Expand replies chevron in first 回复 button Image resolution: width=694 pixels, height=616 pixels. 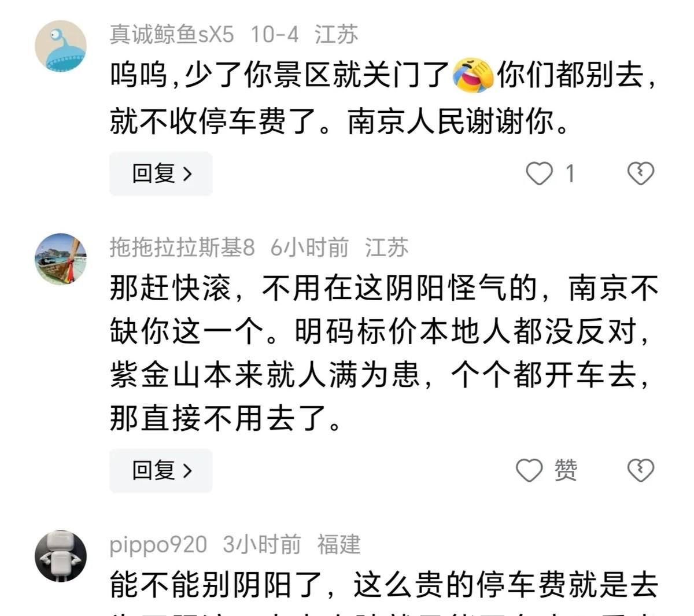pos(187,174)
